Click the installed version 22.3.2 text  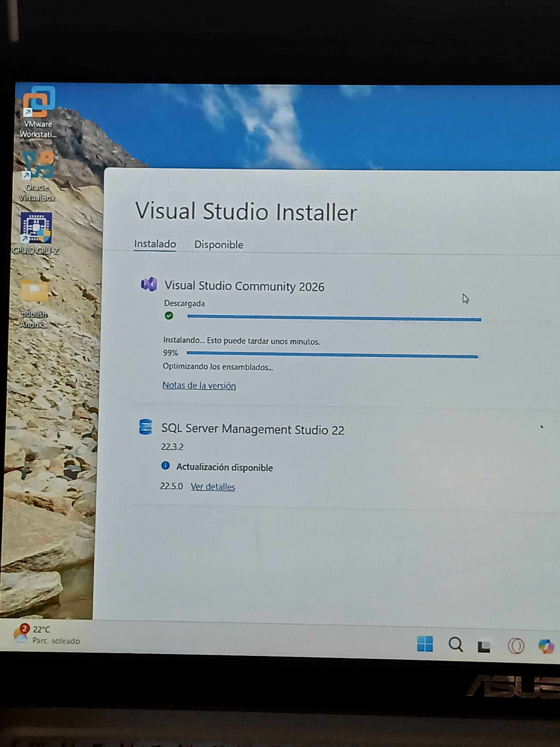click(172, 447)
